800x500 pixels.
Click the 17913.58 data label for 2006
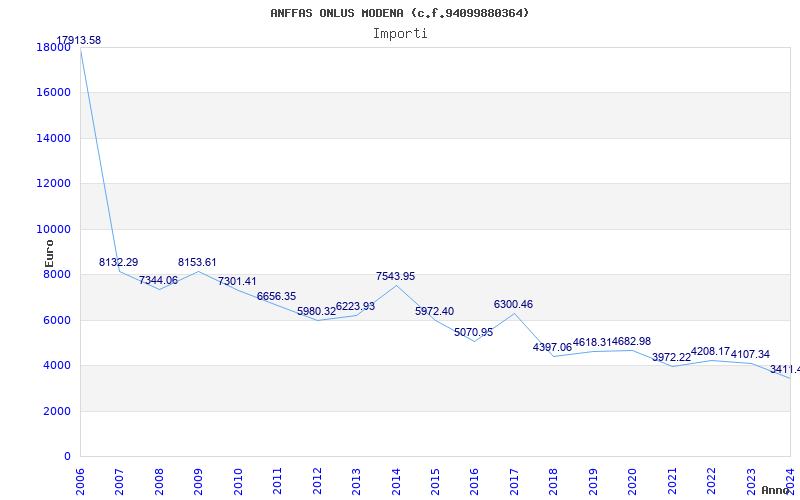tap(79, 40)
